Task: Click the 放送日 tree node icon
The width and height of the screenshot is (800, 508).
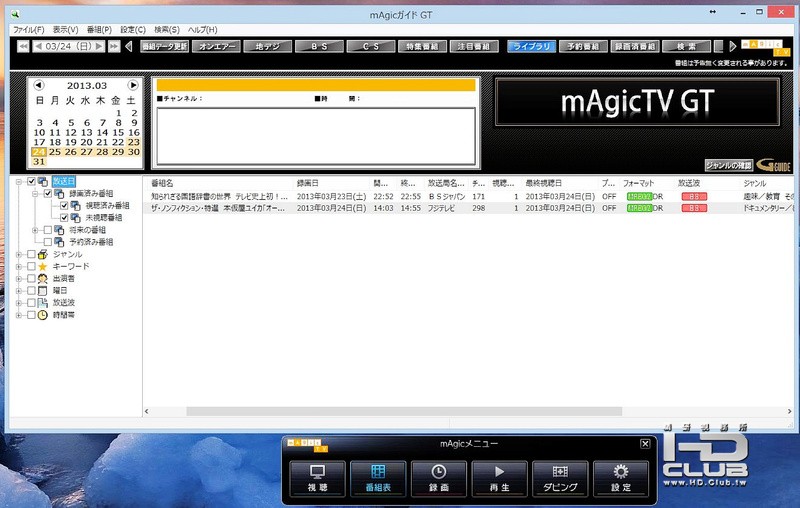Action: [43, 181]
